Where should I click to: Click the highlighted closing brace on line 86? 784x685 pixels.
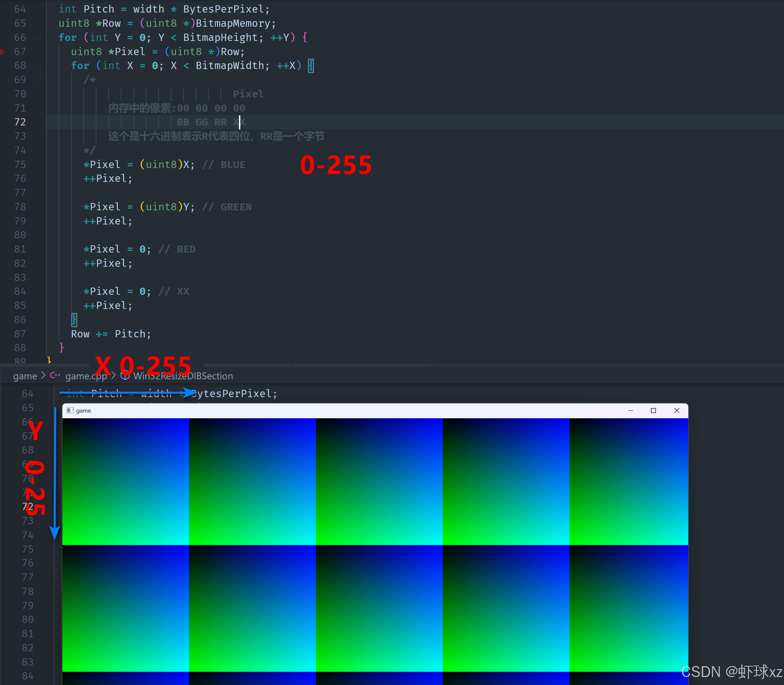coord(74,320)
